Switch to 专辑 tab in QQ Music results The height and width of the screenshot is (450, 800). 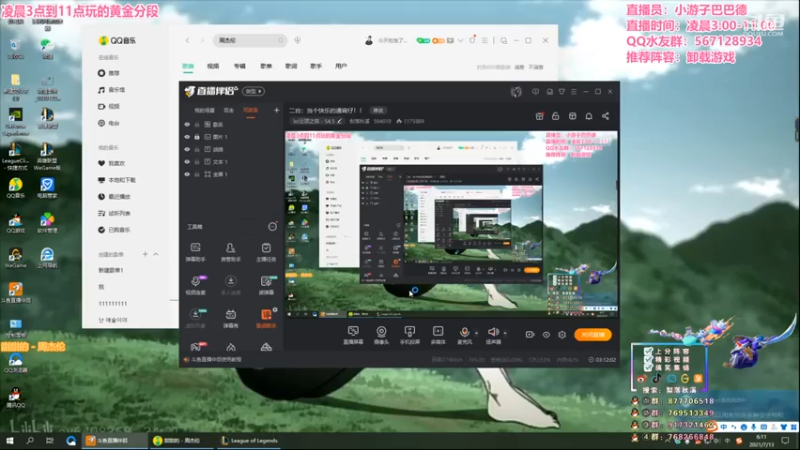click(x=240, y=66)
